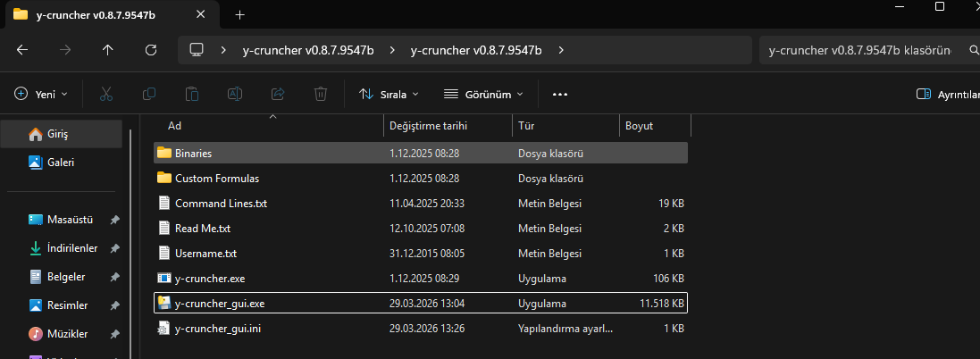Click the Username.txt document icon
The width and height of the screenshot is (980, 359).
point(164,254)
